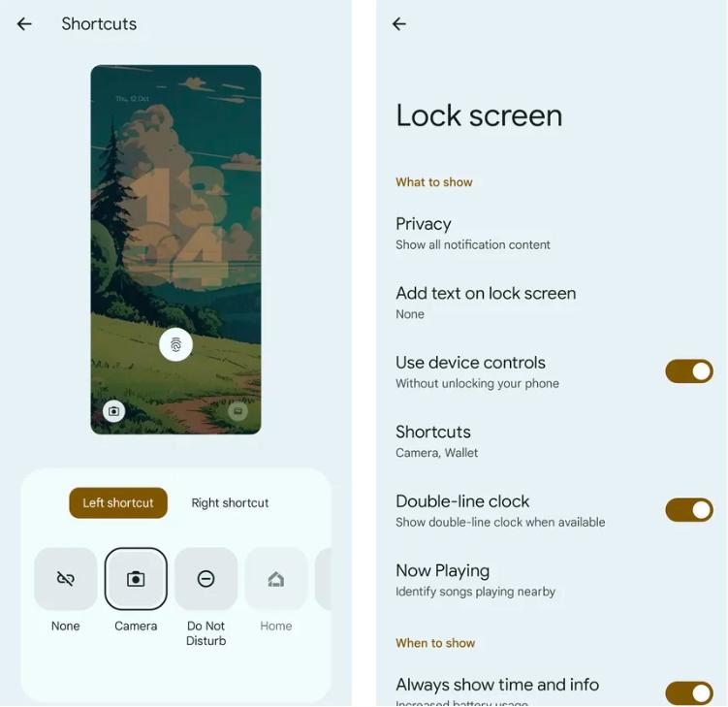Select the None shortcut icon
Image resolution: width=728 pixels, height=707 pixels.
[x=66, y=579]
